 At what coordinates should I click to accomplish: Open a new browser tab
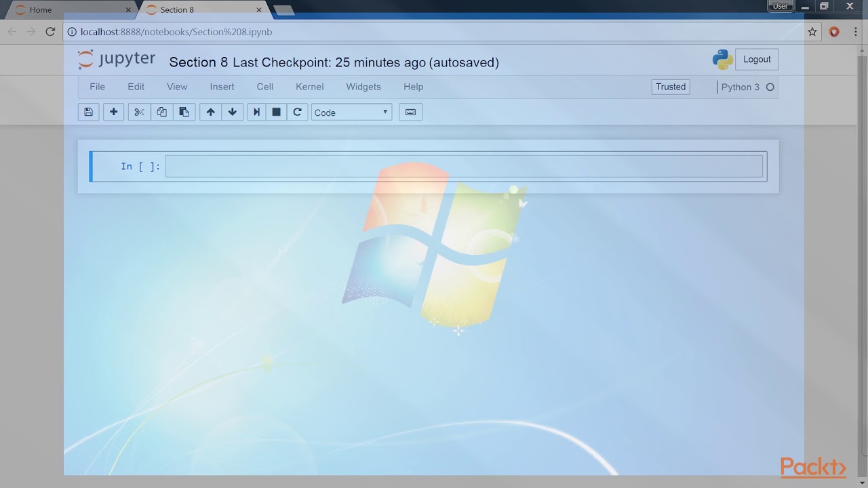click(283, 10)
